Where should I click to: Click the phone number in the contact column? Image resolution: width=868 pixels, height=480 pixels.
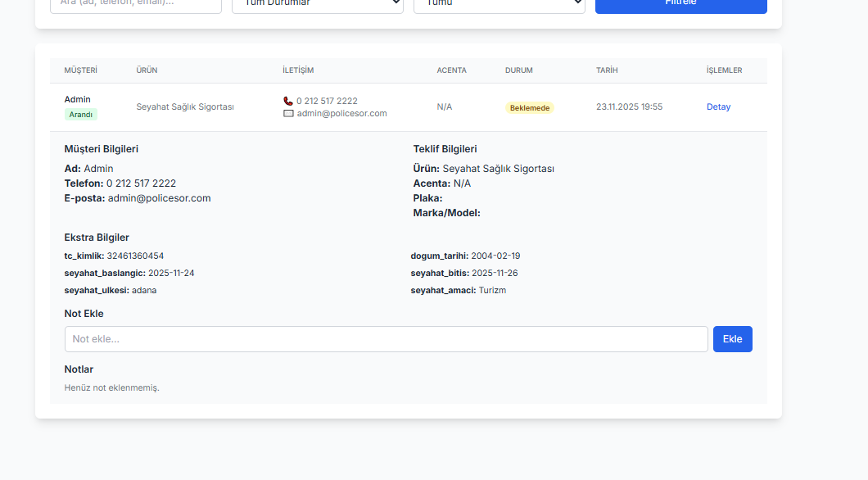click(327, 101)
